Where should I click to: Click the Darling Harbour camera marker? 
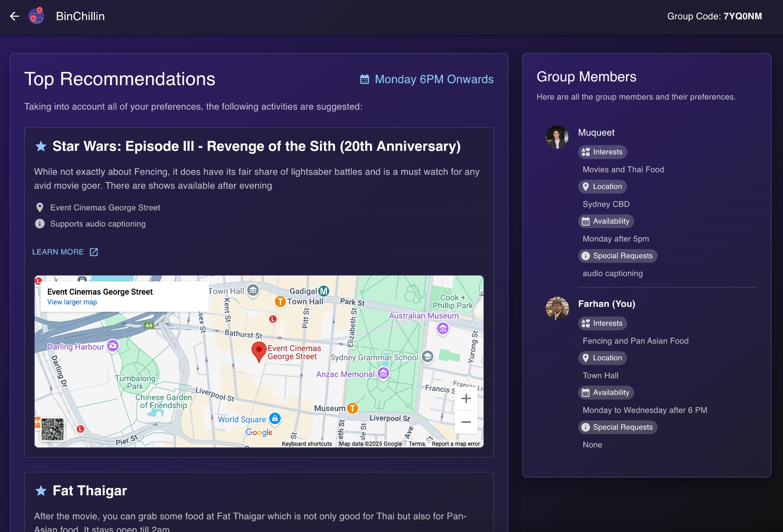tap(113, 346)
